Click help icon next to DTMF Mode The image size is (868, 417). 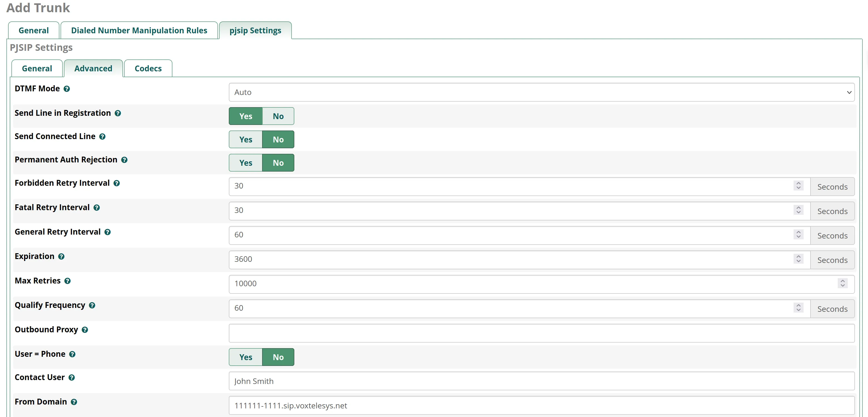click(x=67, y=89)
